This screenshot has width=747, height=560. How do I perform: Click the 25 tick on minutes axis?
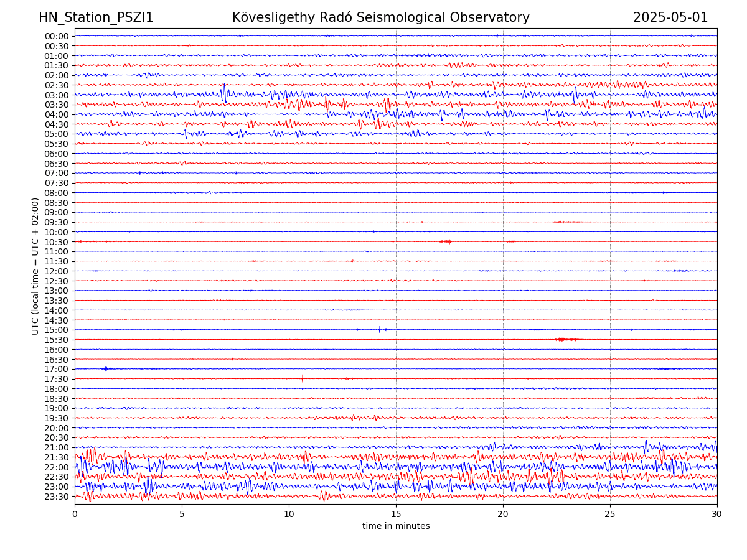(610, 514)
